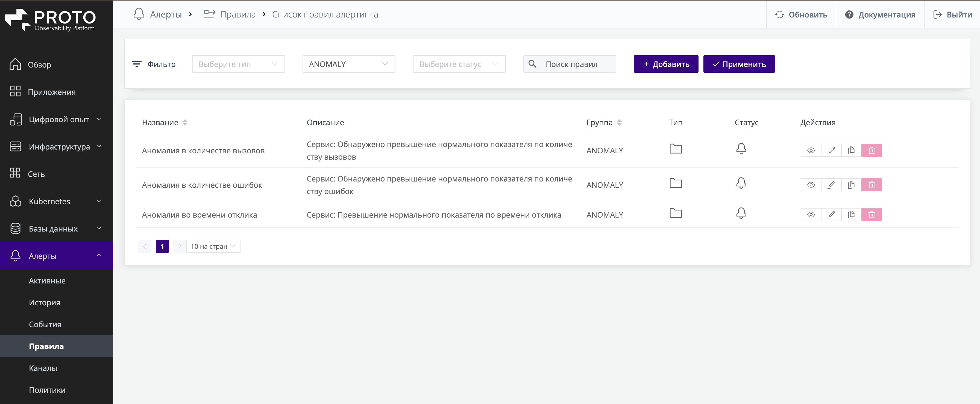Click the Добавить button
Image resolution: width=980 pixels, height=404 pixels.
coord(666,64)
